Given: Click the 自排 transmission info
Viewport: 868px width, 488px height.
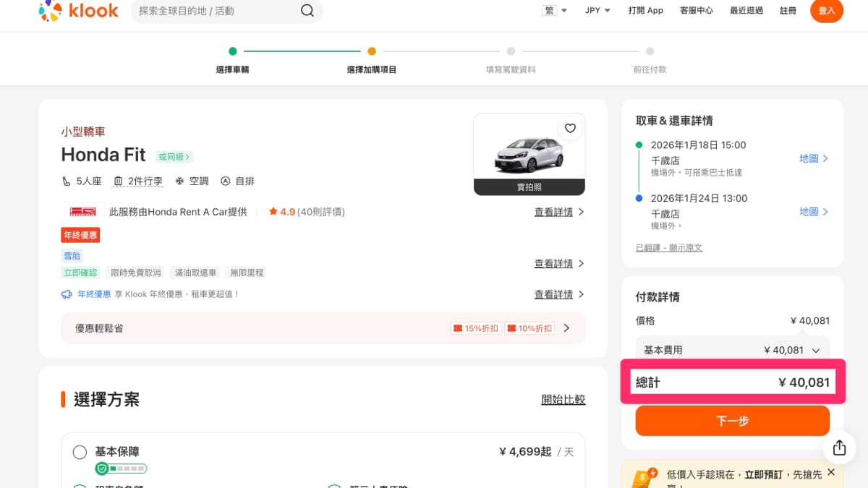Looking at the screenshot, I should click(238, 181).
